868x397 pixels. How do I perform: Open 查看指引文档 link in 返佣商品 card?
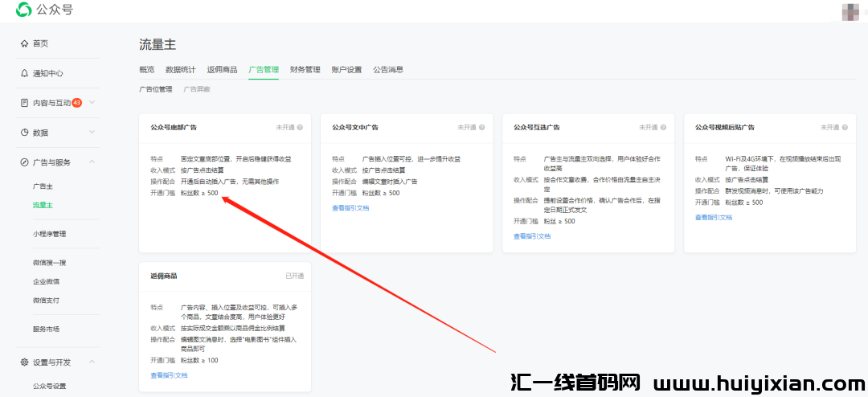coord(169,375)
